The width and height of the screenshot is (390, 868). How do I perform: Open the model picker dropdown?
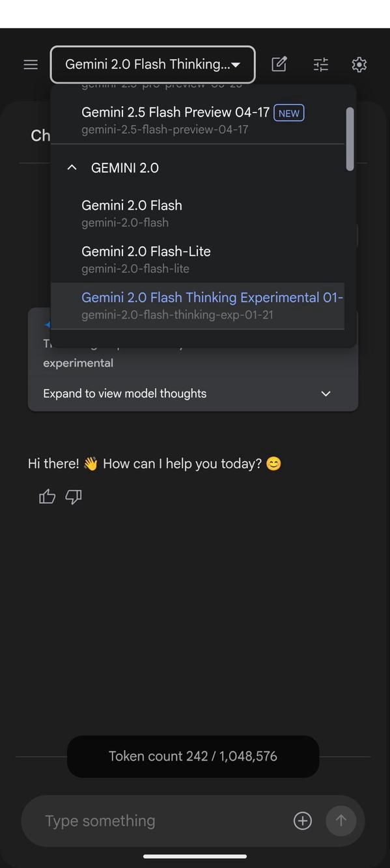click(152, 64)
